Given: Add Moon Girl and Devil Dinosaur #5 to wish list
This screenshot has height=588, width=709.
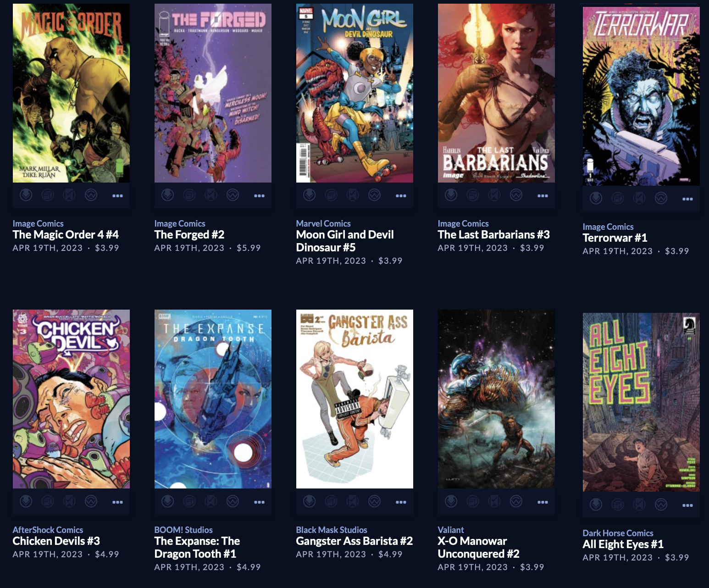Looking at the screenshot, I should tap(375, 195).
